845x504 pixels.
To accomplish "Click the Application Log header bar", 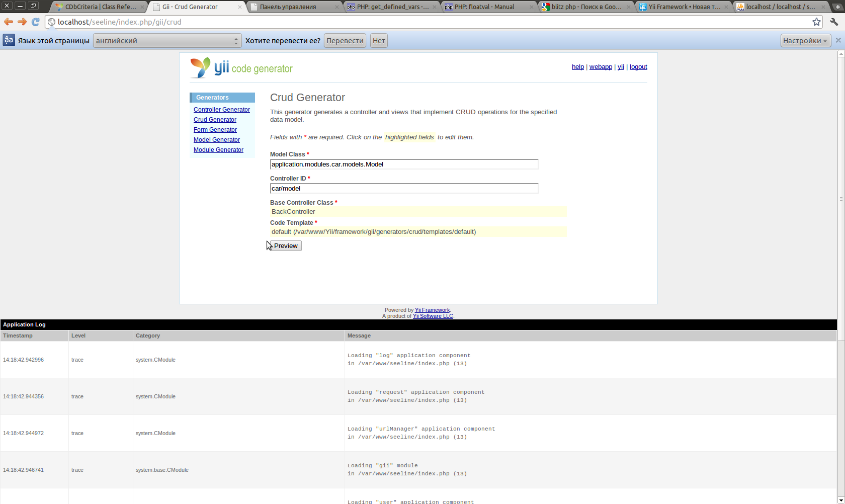I will click(418, 324).
